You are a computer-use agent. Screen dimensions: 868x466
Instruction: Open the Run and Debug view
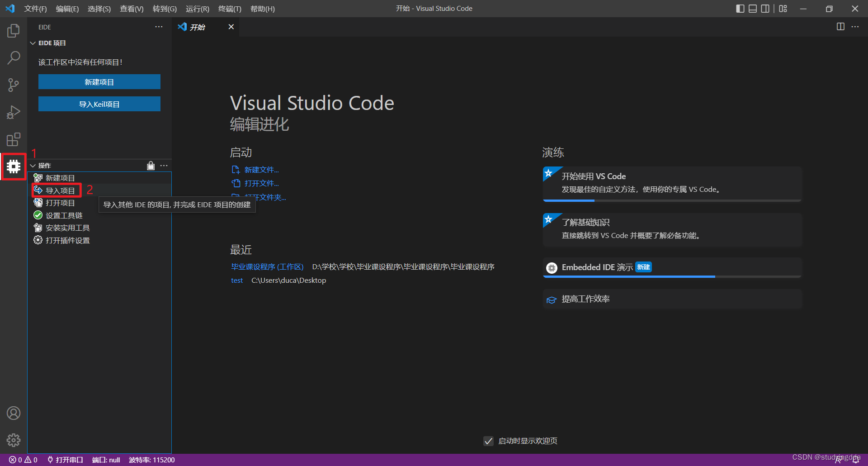(x=14, y=112)
